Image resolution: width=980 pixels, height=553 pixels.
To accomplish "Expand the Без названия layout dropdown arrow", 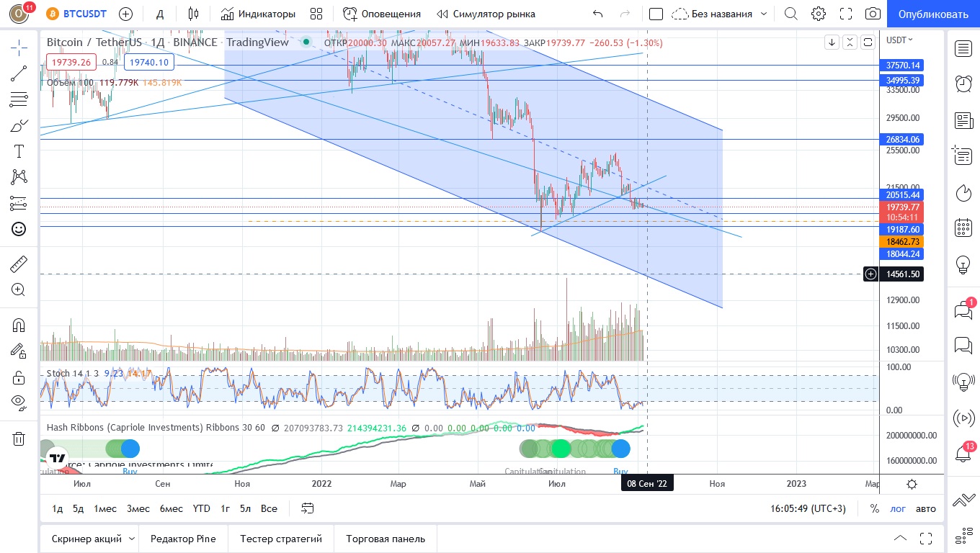I will 764,14.
